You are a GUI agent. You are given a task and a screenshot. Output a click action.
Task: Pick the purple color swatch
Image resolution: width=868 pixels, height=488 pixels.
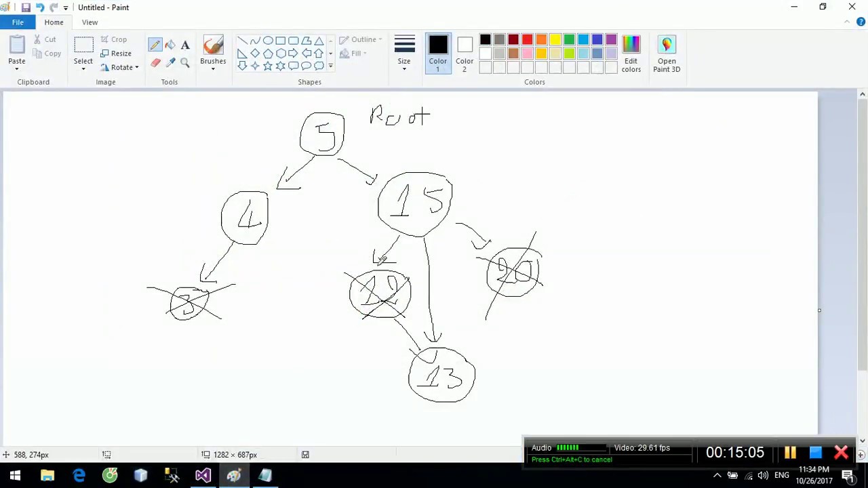611,40
